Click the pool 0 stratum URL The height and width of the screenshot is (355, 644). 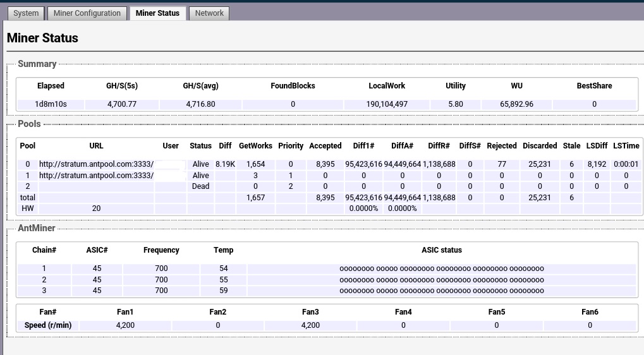tap(96, 164)
